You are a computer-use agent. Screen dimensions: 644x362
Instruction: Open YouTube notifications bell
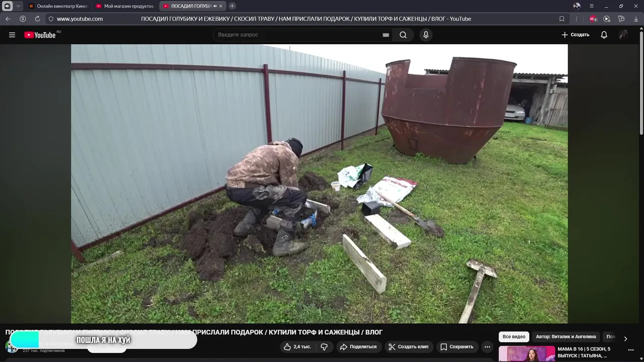click(604, 35)
